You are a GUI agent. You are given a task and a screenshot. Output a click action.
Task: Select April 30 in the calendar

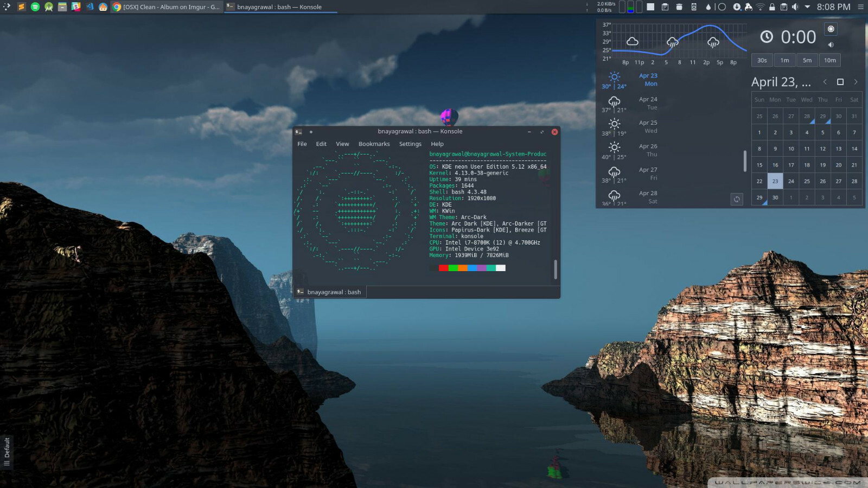(775, 197)
